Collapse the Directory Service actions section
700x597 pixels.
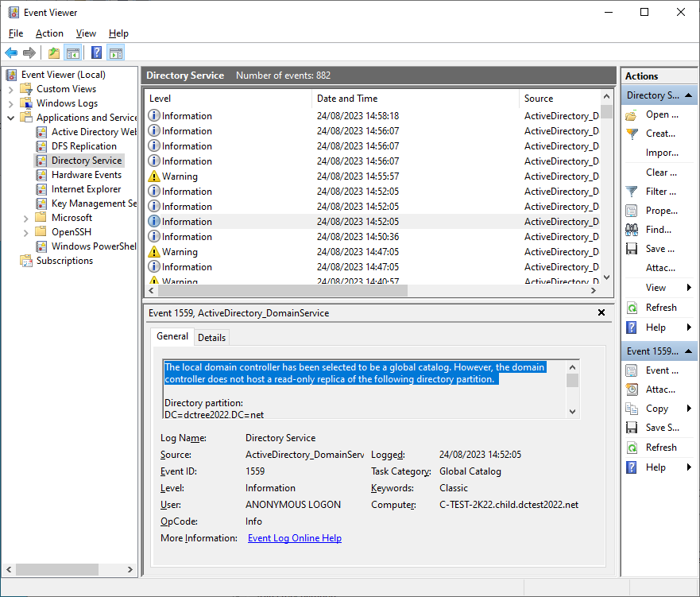click(x=688, y=95)
